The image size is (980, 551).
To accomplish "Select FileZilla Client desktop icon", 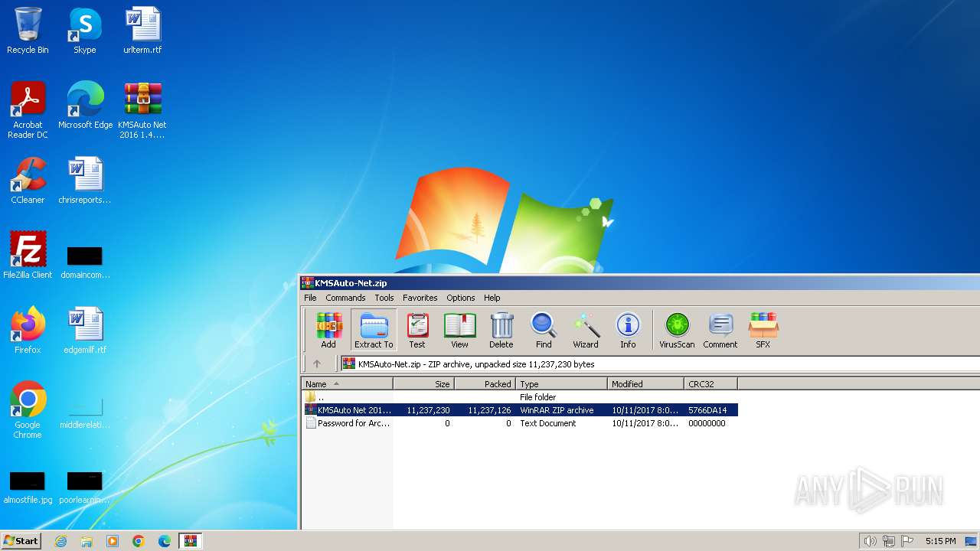I will point(28,256).
